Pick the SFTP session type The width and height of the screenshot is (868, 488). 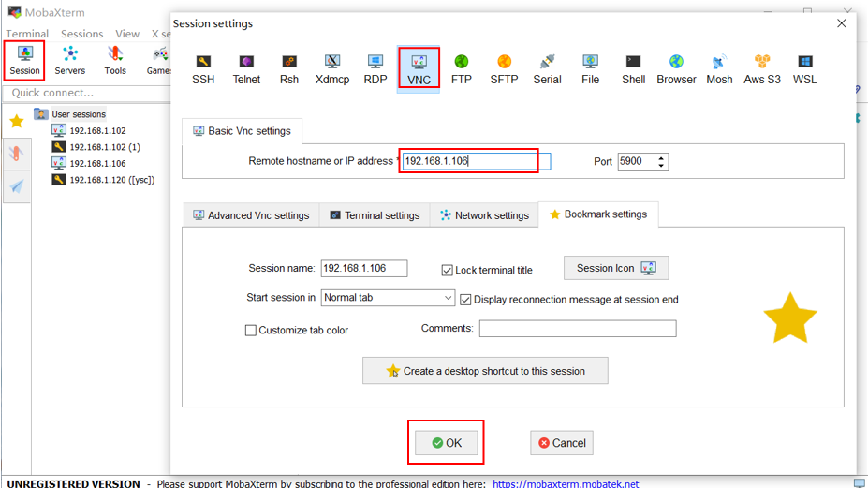pyautogui.click(x=504, y=69)
